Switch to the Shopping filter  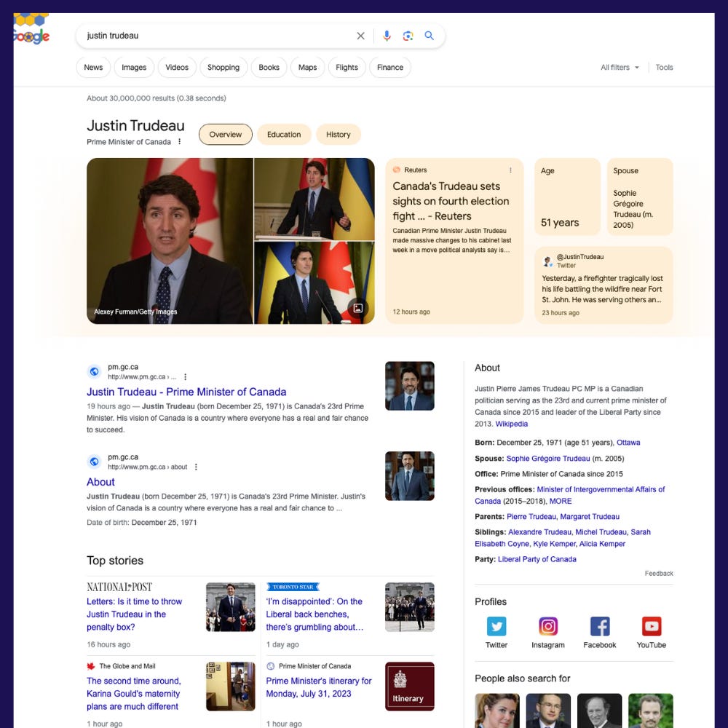click(x=223, y=67)
